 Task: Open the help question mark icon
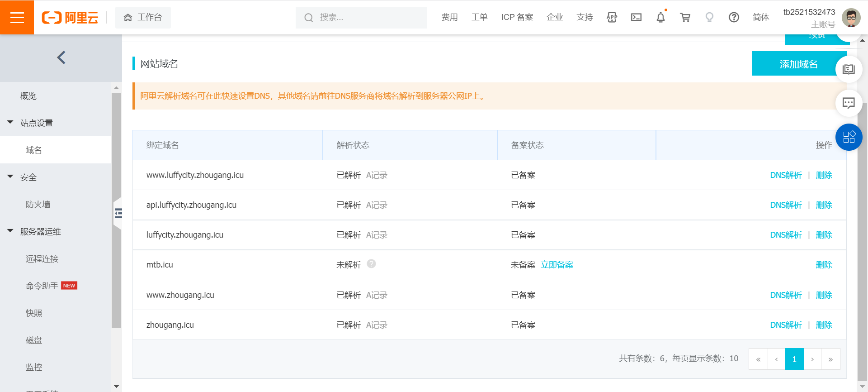[x=734, y=17]
